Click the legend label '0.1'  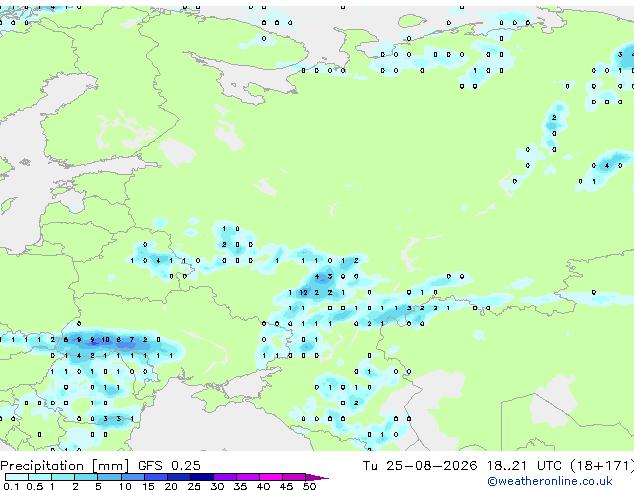(11, 486)
